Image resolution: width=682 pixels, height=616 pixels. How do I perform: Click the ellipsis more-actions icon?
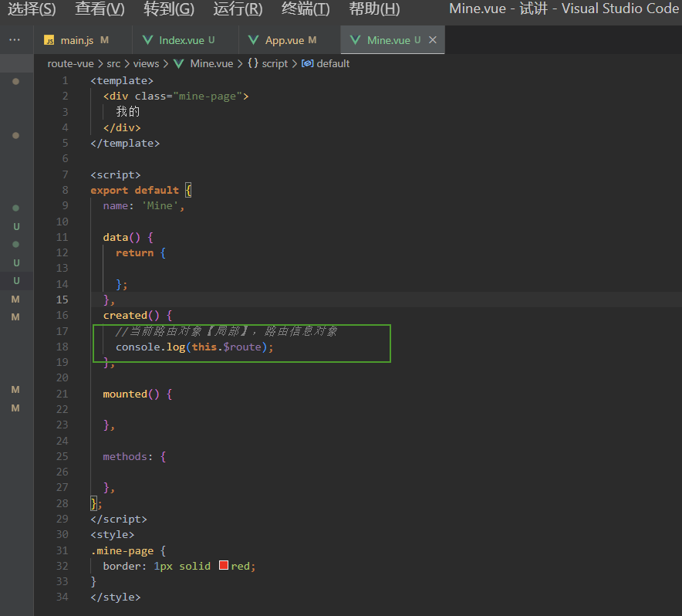pos(15,39)
